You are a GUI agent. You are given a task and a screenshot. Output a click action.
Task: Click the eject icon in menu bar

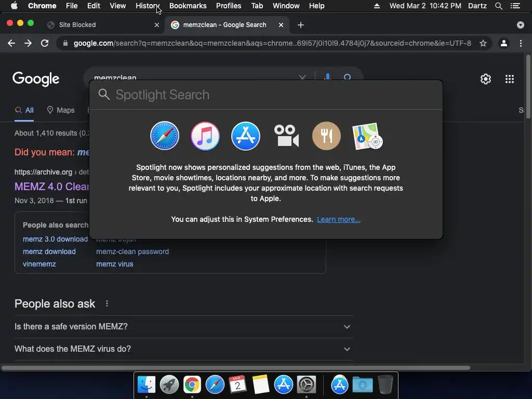pos(377,6)
